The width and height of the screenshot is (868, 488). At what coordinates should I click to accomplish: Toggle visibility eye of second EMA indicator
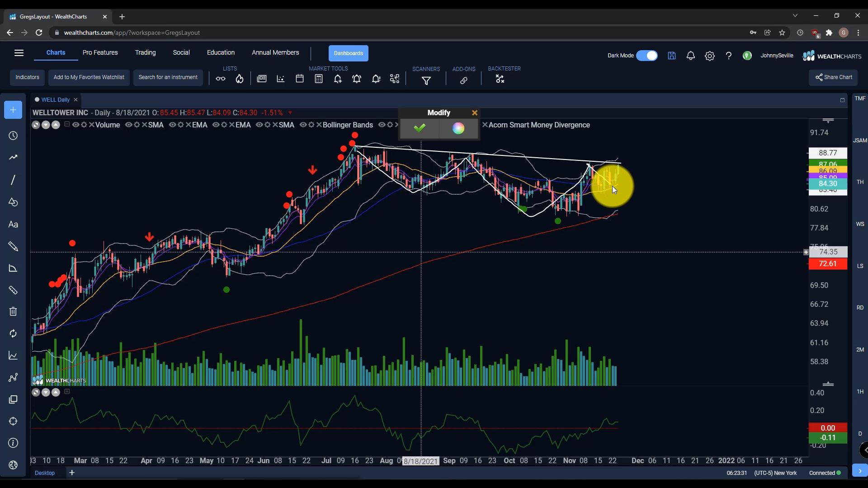pos(216,125)
